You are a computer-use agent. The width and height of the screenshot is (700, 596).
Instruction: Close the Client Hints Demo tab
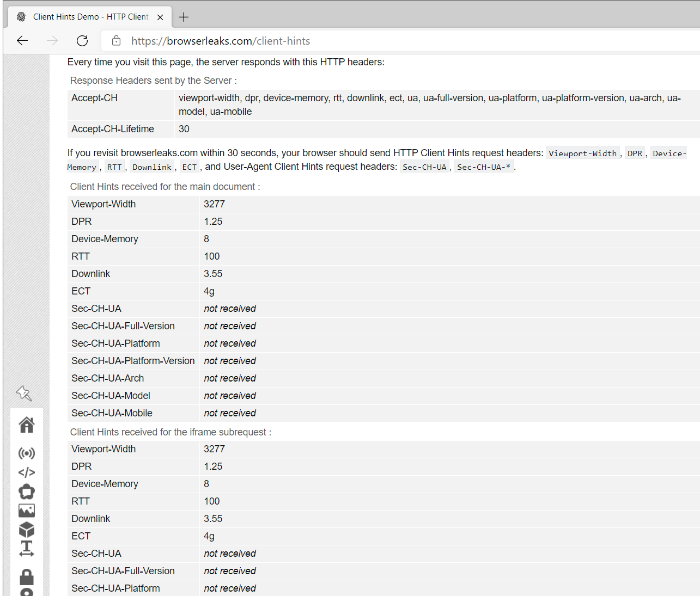click(160, 17)
